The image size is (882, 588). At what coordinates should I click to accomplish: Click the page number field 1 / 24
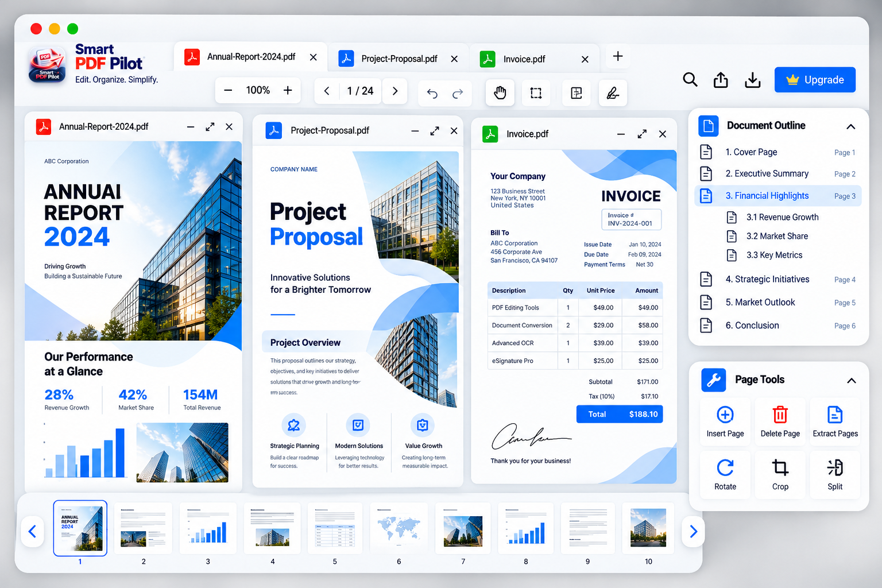[x=360, y=91]
